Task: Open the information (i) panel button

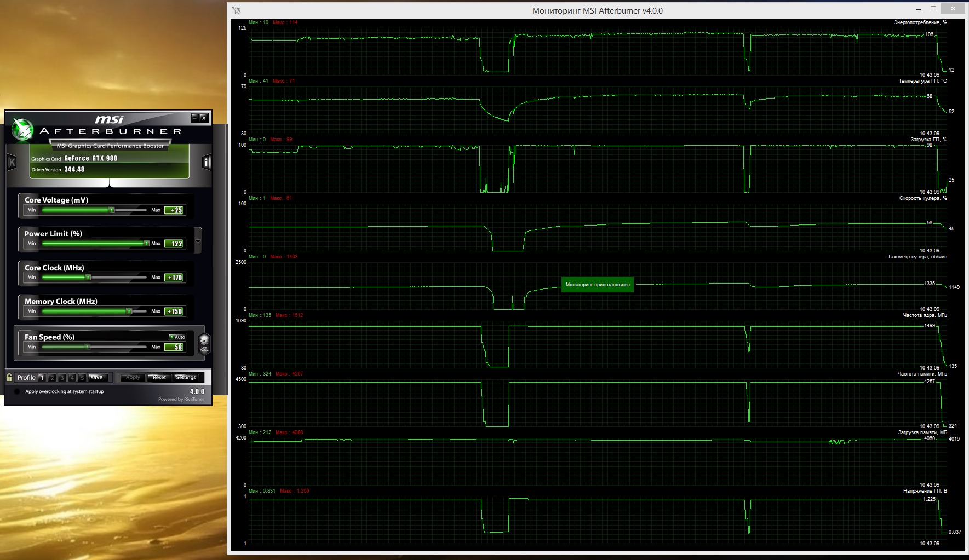Action: click(x=207, y=162)
